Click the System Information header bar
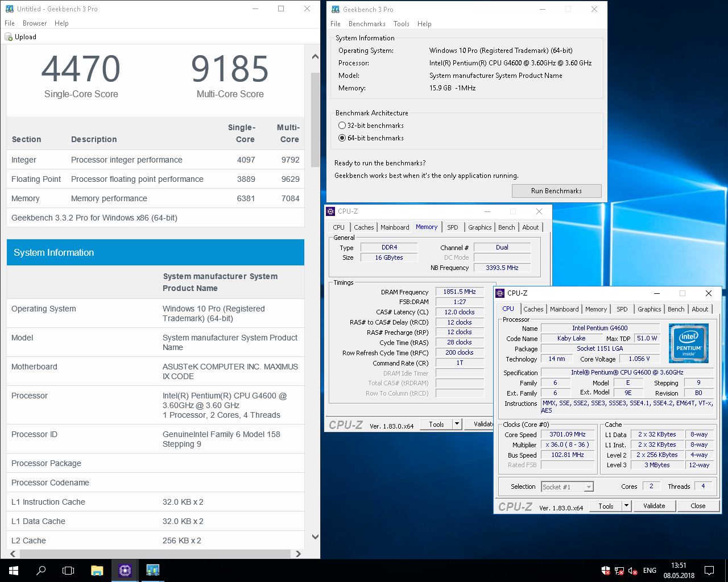 [x=155, y=252]
